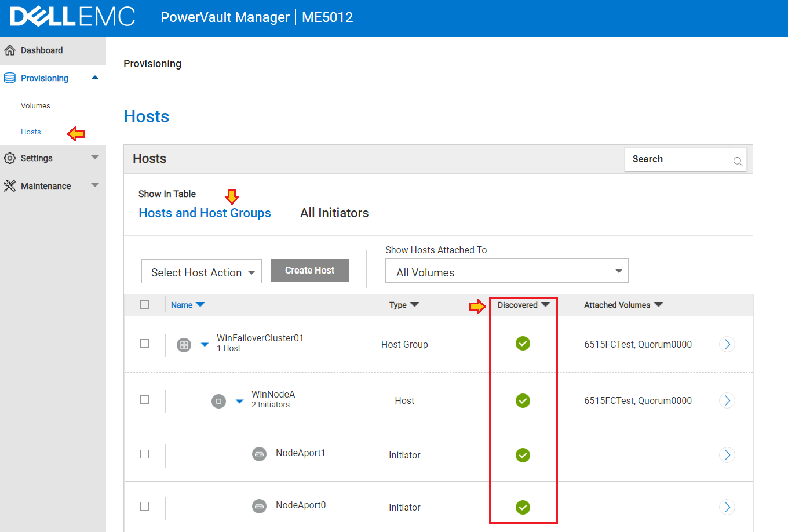788x532 pixels.
Task: Switch to the All Initiators tab
Action: (334, 213)
